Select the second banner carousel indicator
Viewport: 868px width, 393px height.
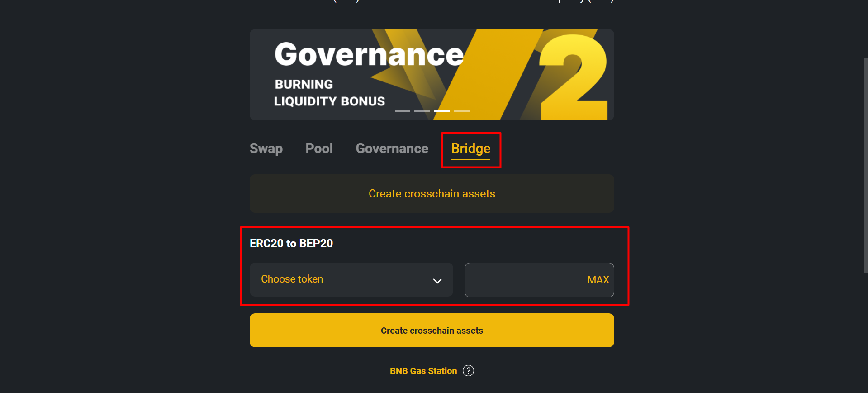(x=422, y=110)
